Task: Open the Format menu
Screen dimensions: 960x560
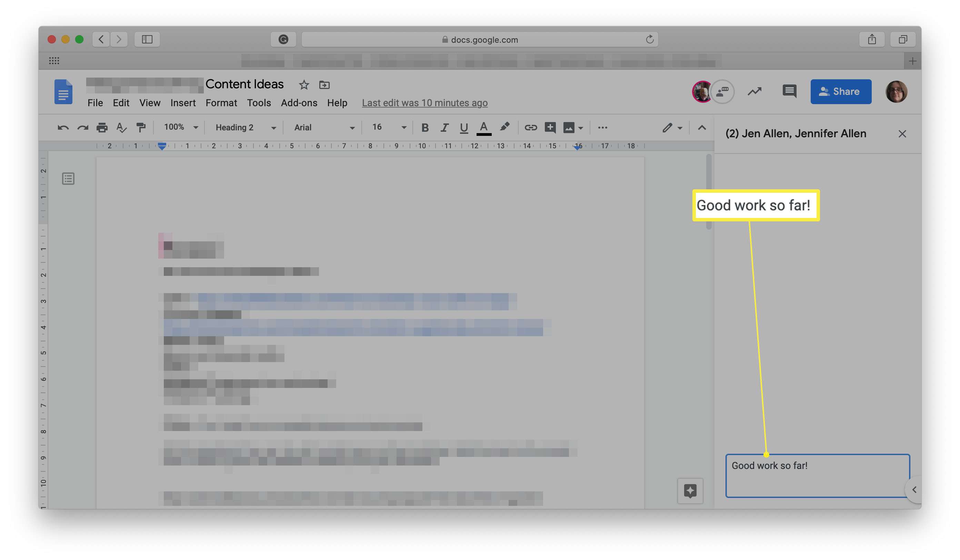Action: (221, 103)
